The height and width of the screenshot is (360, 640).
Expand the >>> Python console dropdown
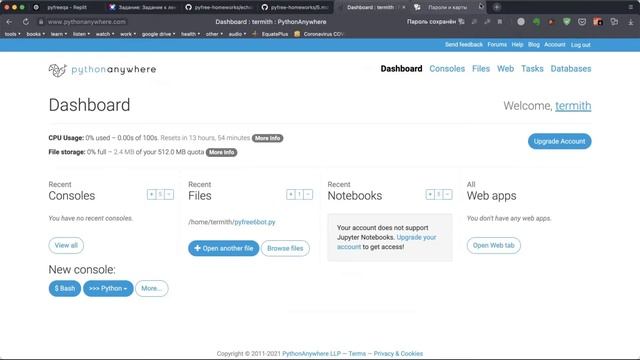[x=108, y=289]
